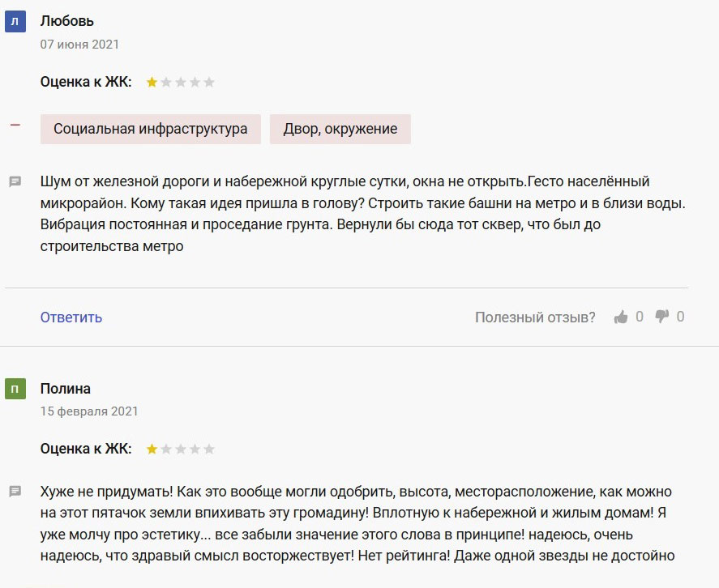Click the blue Л avatar icon

[15, 22]
